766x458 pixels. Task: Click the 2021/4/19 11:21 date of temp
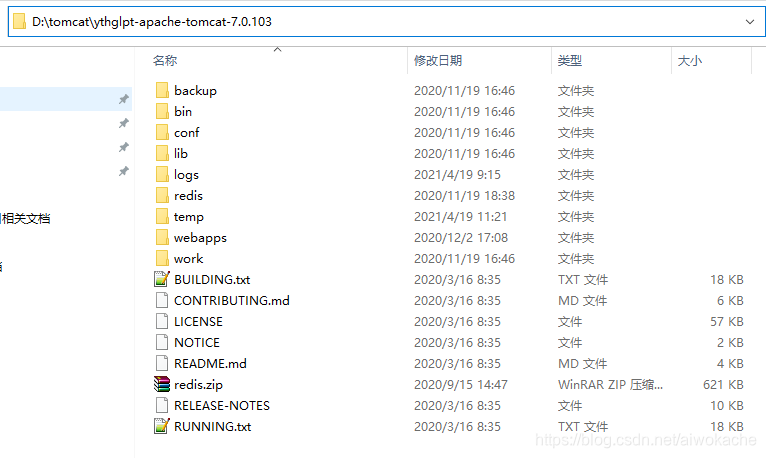click(460, 216)
